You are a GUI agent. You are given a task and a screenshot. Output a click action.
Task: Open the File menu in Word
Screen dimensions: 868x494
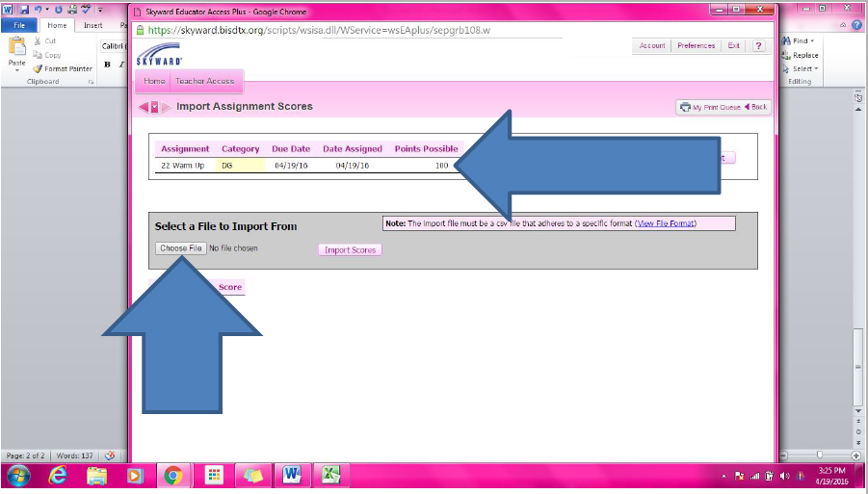pyautogui.click(x=19, y=25)
